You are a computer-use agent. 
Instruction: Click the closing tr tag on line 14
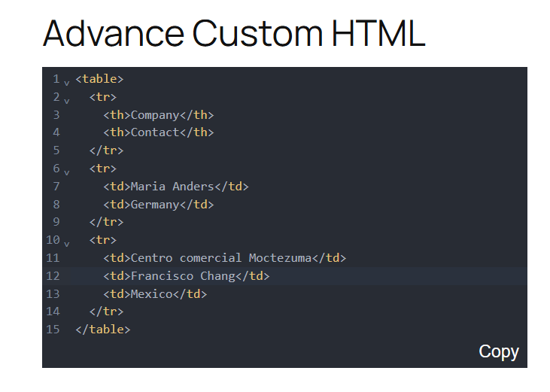point(106,311)
